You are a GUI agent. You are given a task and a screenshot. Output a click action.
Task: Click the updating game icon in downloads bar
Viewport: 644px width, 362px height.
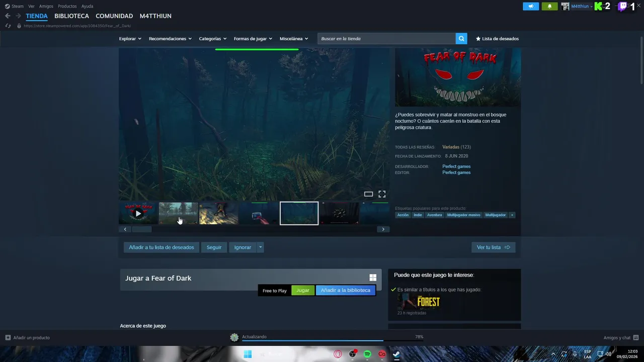click(x=234, y=337)
